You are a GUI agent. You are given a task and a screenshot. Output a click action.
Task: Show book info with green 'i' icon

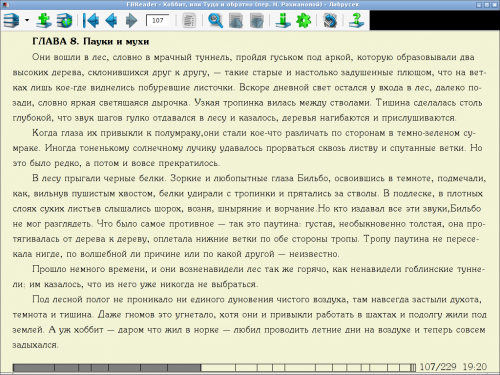[283, 21]
